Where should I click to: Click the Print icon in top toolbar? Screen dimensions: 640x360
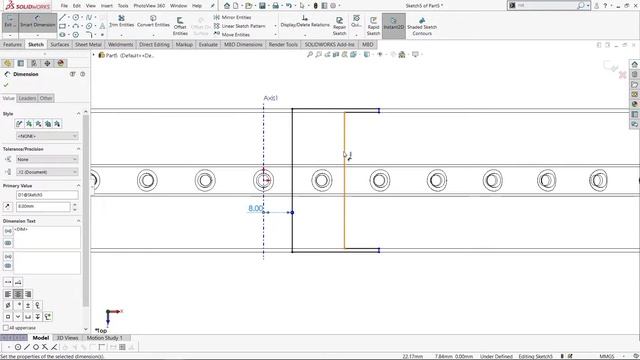276,6
